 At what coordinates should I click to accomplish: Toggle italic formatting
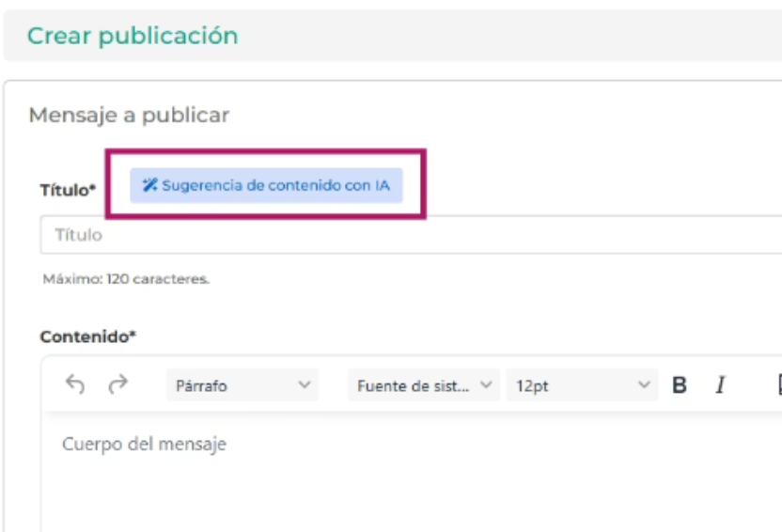(x=720, y=385)
